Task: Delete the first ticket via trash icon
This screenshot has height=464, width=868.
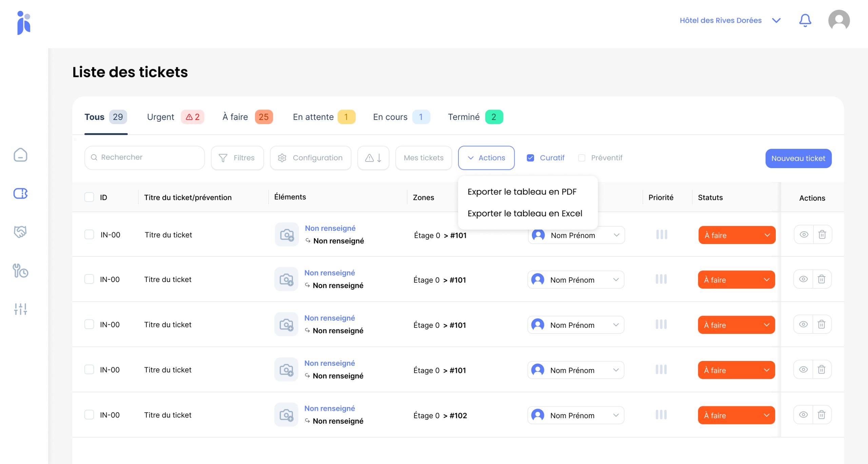Action: click(822, 235)
